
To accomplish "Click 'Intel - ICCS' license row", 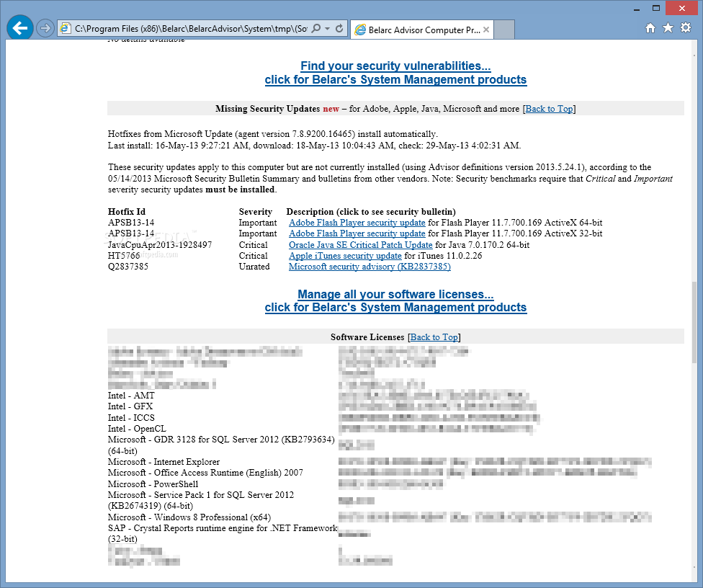I will point(131,417).
